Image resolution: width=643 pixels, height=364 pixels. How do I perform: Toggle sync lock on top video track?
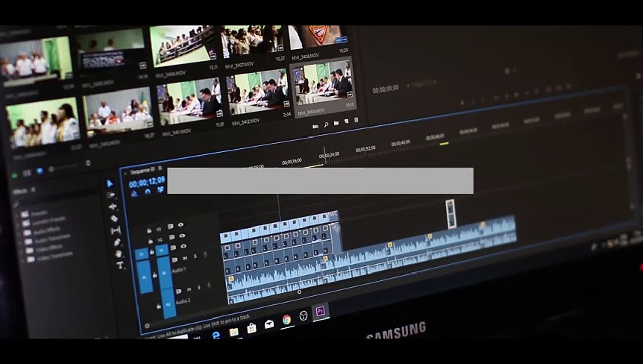(x=171, y=226)
